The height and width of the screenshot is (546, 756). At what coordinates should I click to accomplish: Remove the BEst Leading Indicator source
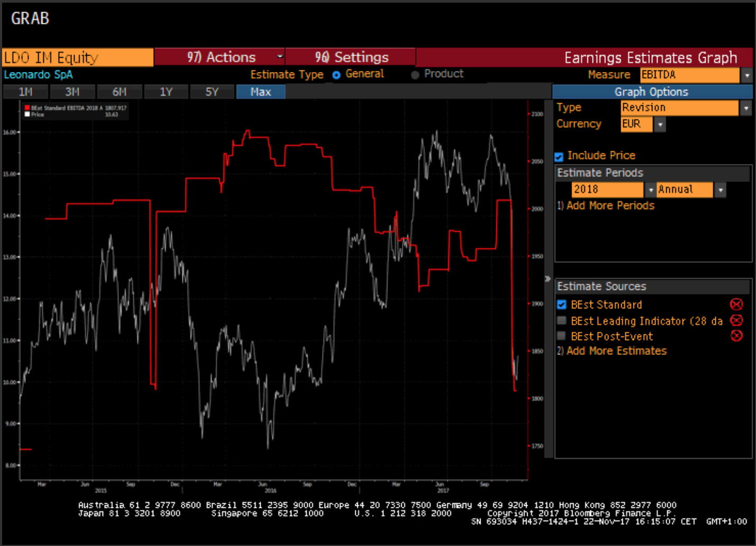[736, 320]
